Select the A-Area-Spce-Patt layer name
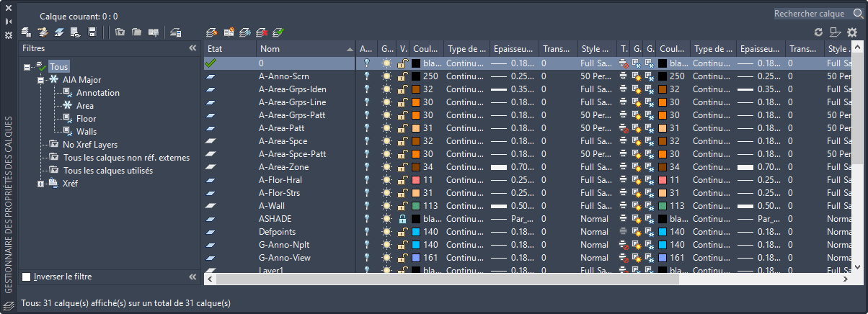The height and width of the screenshot is (314, 868). [292, 154]
